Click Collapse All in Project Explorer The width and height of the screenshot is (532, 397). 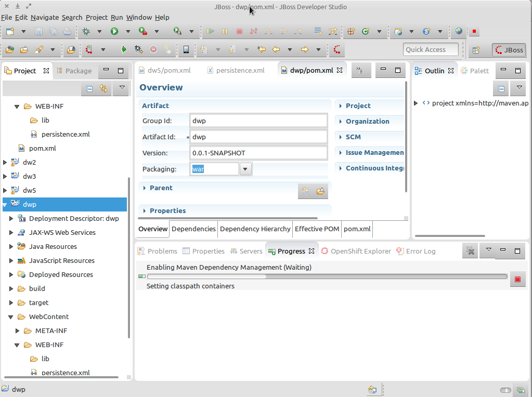click(89, 88)
